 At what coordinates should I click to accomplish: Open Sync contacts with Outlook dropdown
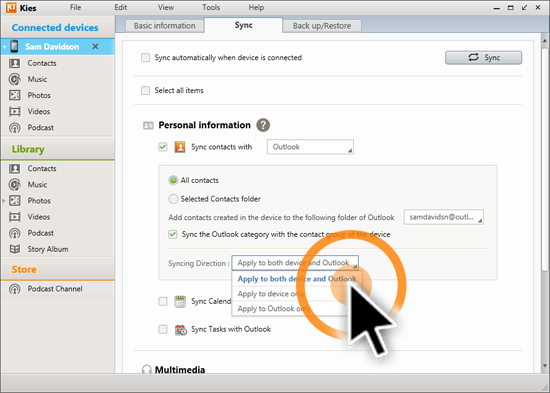(310, 147)
